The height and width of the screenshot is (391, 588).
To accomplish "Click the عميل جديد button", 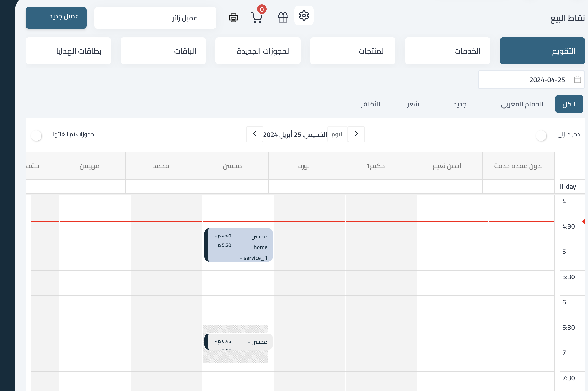I will pos(56,18).
